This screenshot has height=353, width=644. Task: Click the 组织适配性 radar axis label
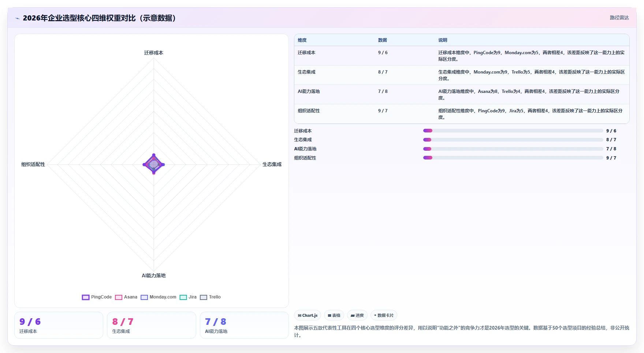point(33,165)
